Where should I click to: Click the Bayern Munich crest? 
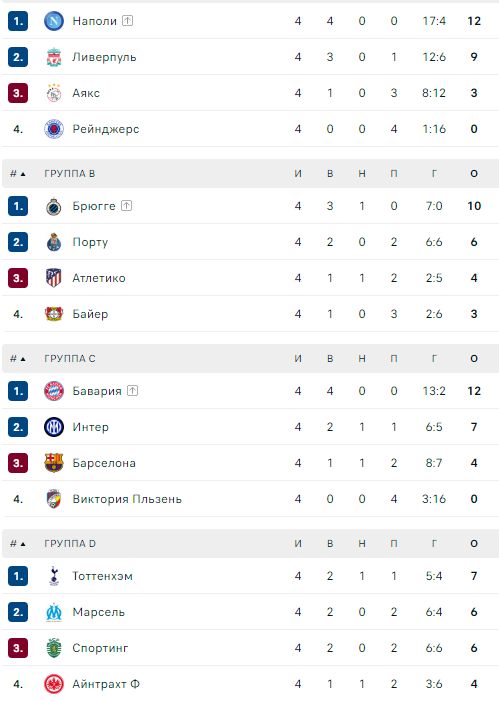(54, 391)
